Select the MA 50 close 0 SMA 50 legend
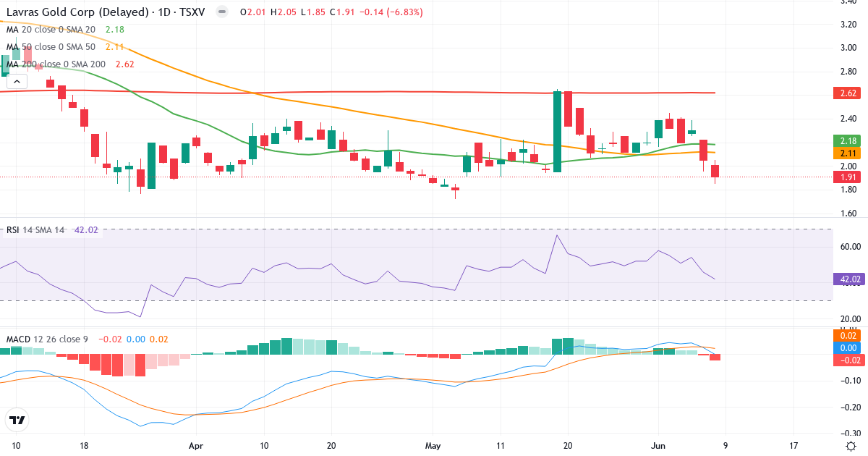 [50, 47]
